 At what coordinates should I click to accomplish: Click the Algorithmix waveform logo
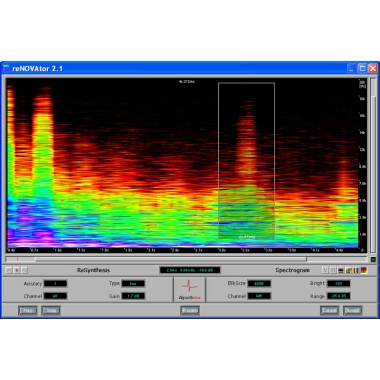point(189,289)
